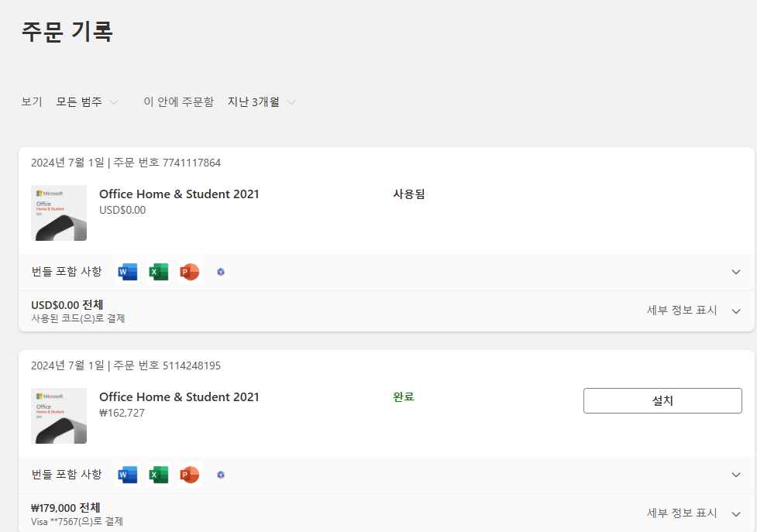Click 번들 포함 사항 label in first order
The image size is (757, 532).
point(67,272)
